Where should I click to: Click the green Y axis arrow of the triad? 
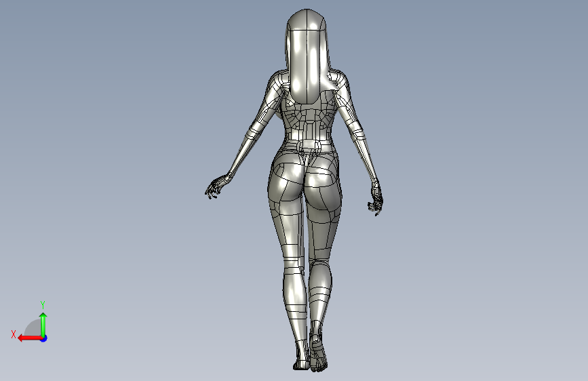[x=43, y=324]
